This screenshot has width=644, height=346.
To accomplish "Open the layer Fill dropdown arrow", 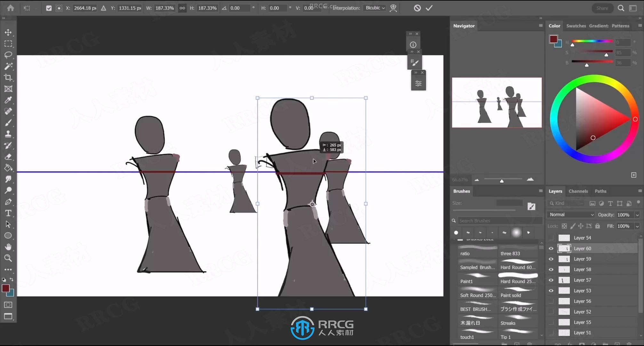I will [637, 226].
